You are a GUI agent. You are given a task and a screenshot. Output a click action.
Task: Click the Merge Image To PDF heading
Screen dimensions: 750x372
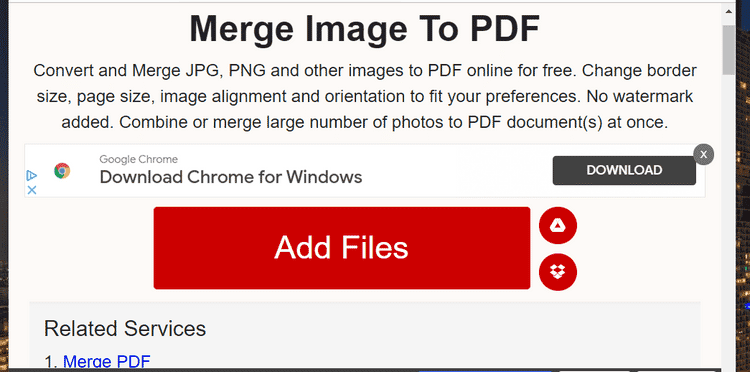click(x=364, y=29)
